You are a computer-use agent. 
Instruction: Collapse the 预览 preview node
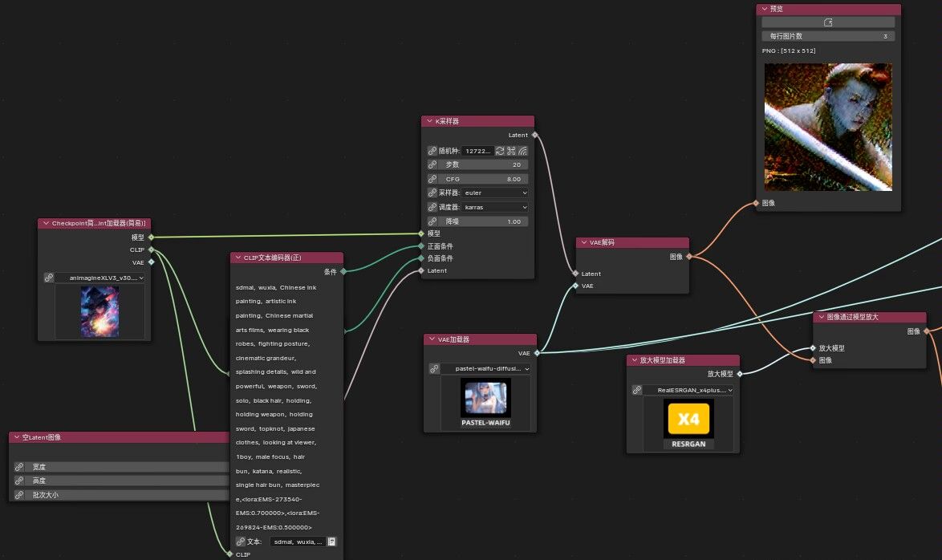coord(764,9)
